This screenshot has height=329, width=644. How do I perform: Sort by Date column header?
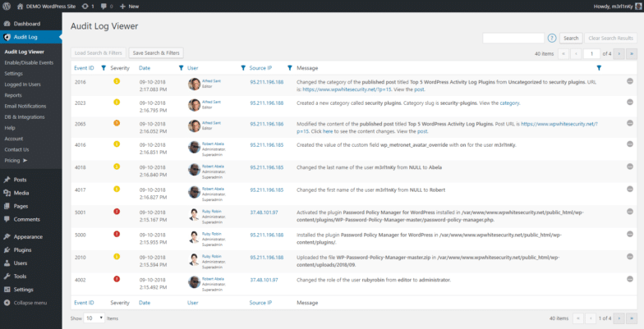tap(145, 68)
